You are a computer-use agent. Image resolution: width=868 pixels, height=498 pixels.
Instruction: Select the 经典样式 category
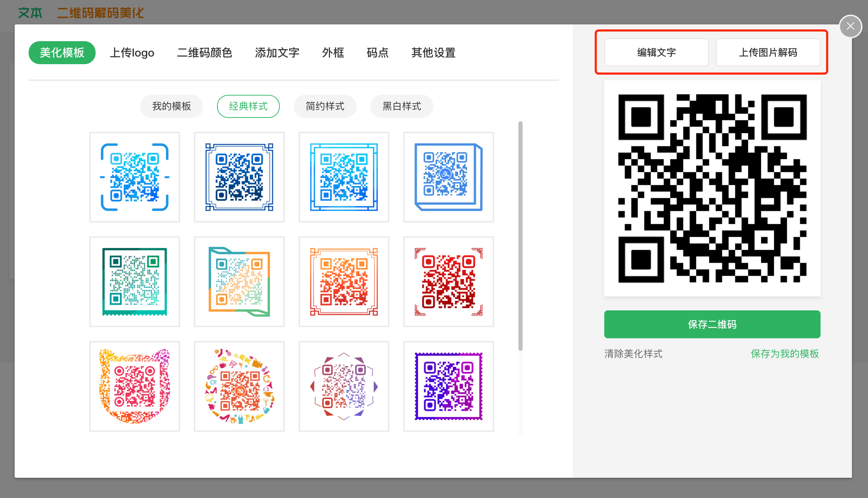[x=248, y=106]
